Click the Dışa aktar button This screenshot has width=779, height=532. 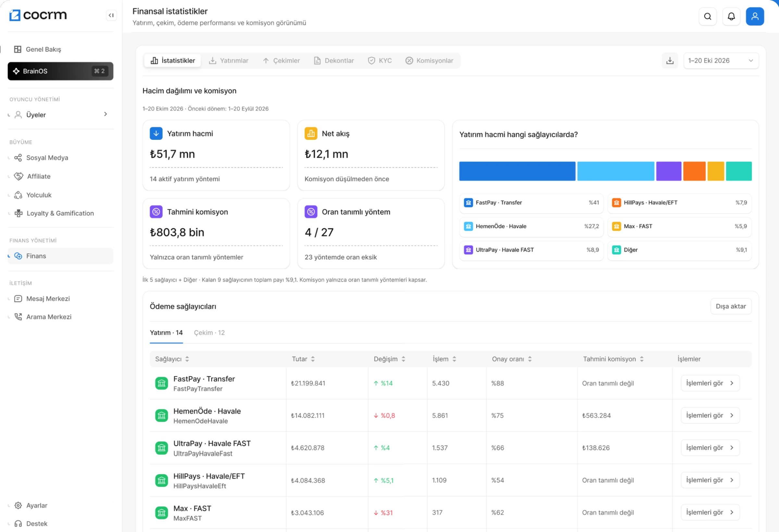[731, 306]
